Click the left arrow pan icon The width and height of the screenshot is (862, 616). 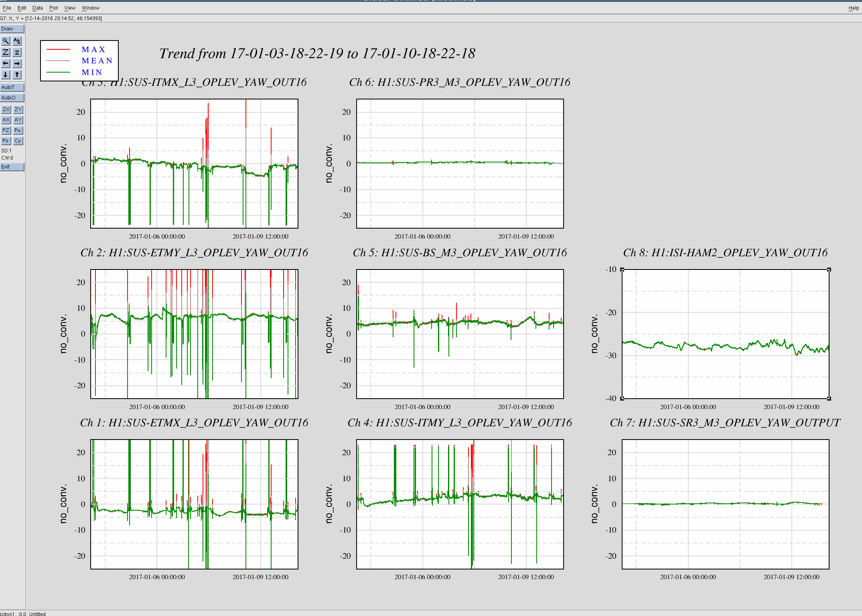coord(6,63)
